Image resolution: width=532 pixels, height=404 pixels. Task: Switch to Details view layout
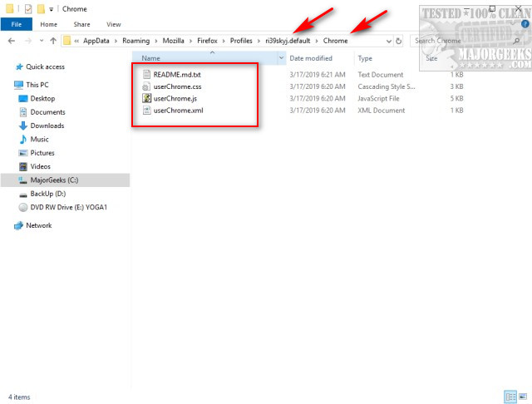(510, 397)
